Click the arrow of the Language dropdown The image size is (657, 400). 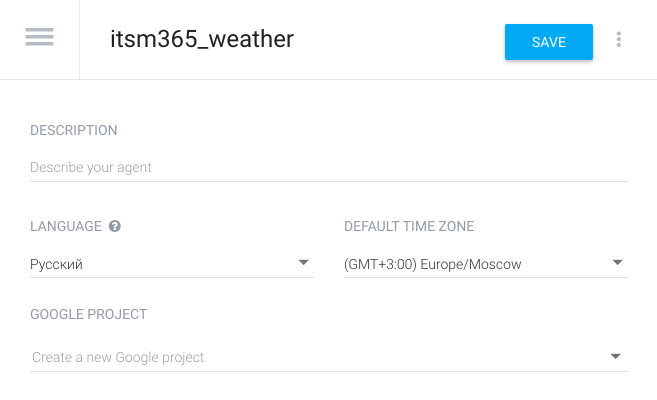(x=303, y=263)
